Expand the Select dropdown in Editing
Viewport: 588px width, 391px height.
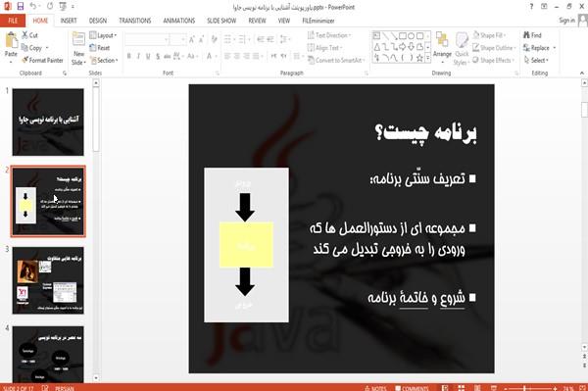(x=536, y=60)
